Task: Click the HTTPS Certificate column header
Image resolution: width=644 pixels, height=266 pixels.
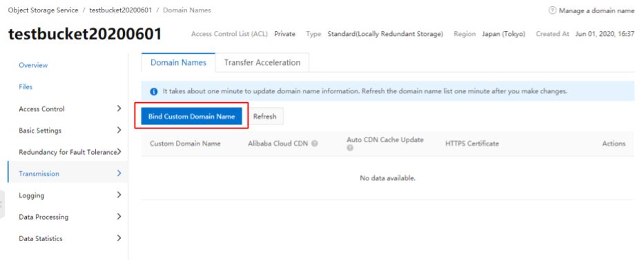Action: (472, 144)
